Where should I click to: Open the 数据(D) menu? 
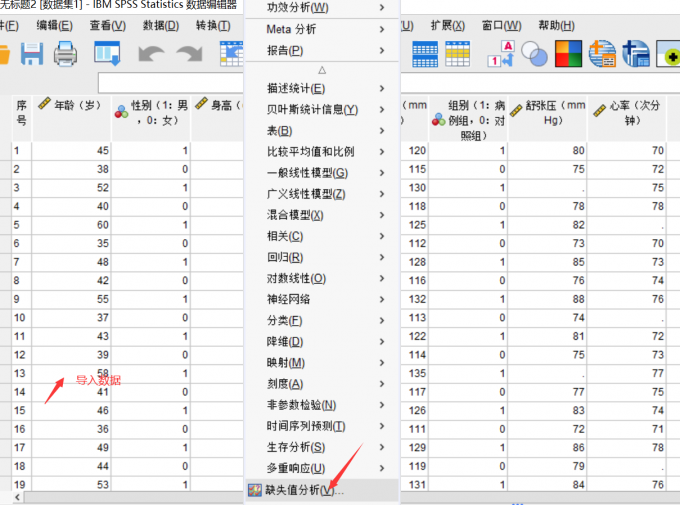[x=161, y=26]
